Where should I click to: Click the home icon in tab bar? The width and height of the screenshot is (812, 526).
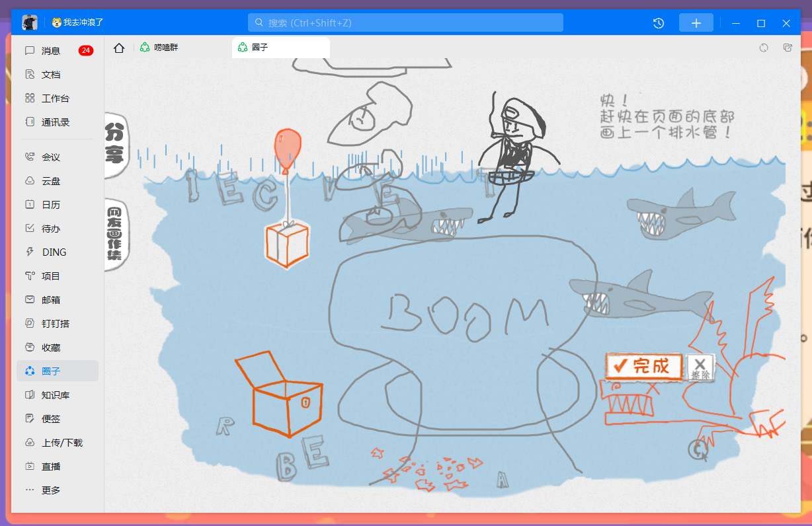119,48
